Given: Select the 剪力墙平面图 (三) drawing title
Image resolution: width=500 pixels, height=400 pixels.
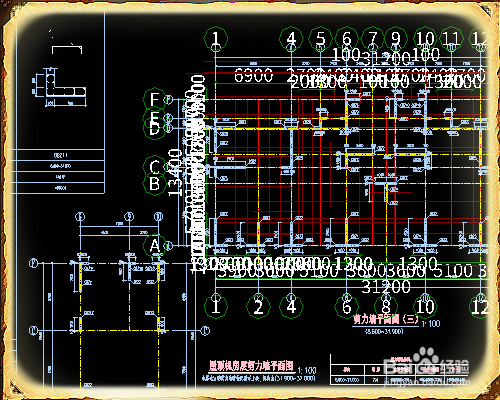Looking at the screenshot, I should click(x=386, y=320).
